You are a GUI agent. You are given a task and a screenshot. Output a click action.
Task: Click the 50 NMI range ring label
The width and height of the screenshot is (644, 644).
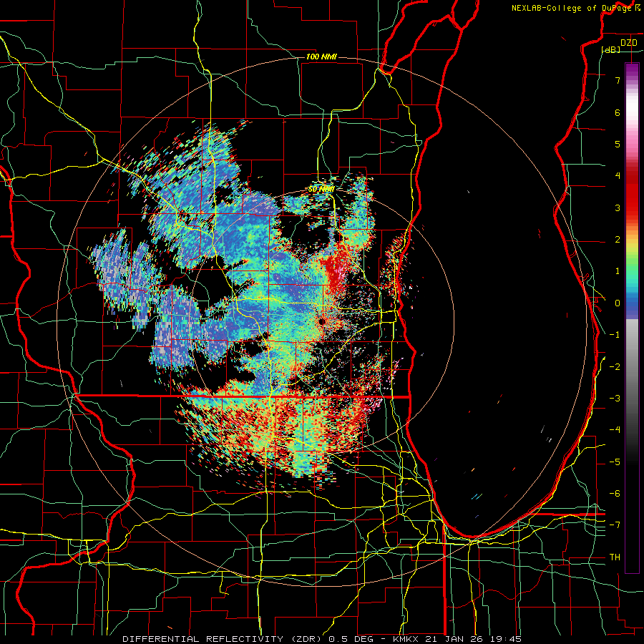[x=321, y=189]
